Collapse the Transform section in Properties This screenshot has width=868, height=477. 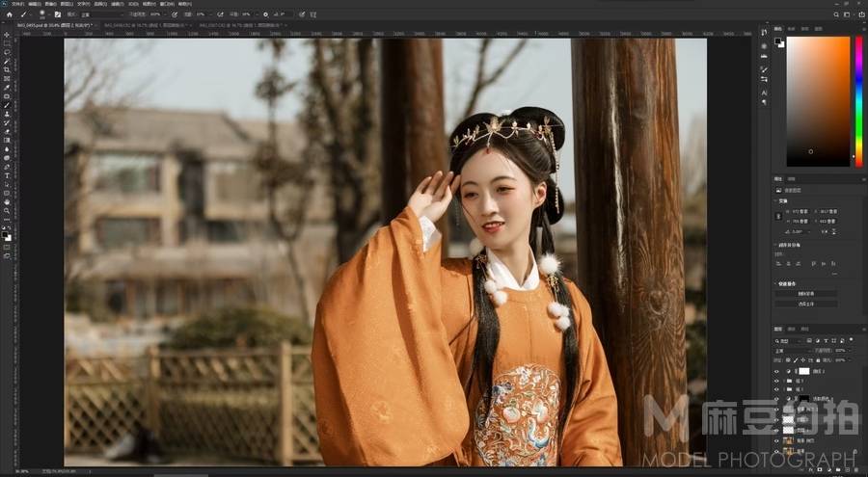(776, 200)
